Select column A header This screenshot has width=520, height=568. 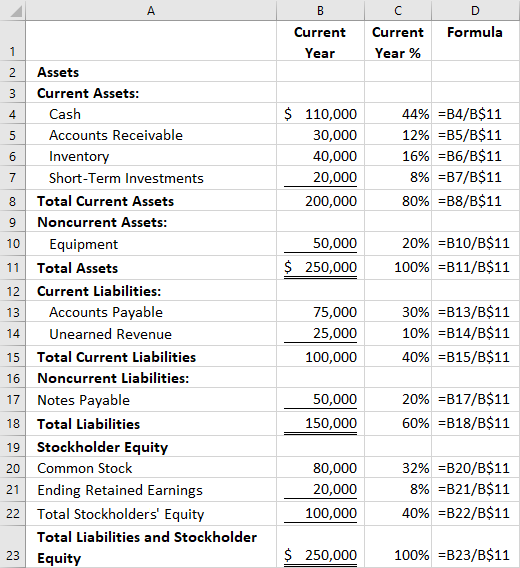click(151, 10)
